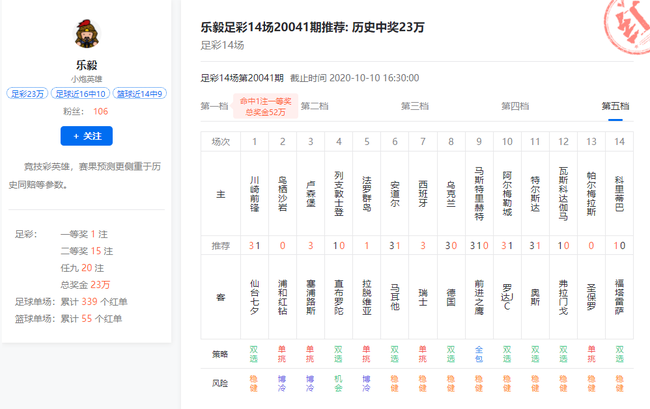Click home team 乌栖沙岩

282,194
